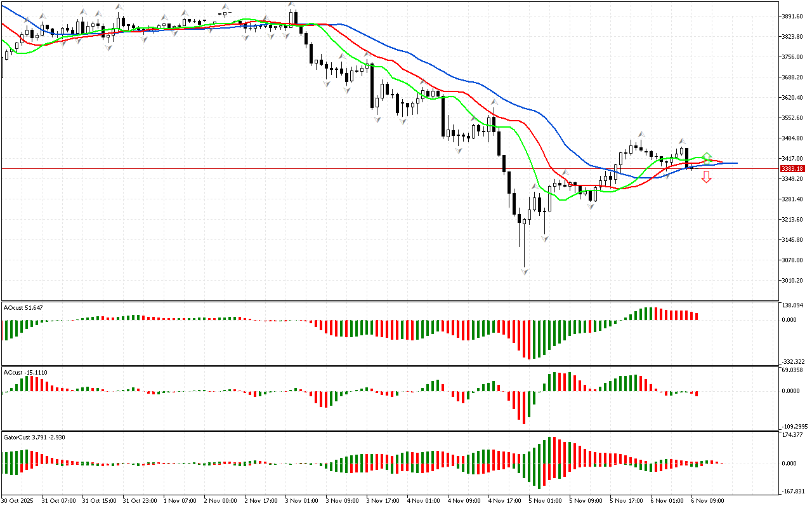Click the 6 Nov 09:00 time axis label
Image resolution: width=812 pixels, height=508 pixels.
pyautogui.click(x=707, y=500)
